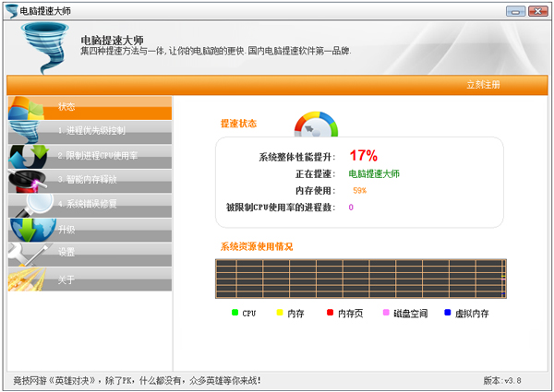
Task: Open 3. 智能内存释放 section
Action: pyautogui.click(x=90, y=181)
